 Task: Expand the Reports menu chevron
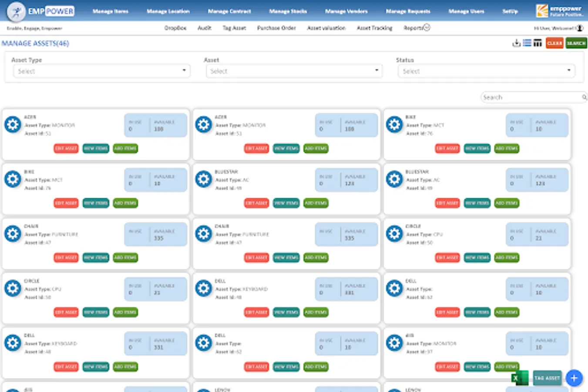click(x=427, y=27)
